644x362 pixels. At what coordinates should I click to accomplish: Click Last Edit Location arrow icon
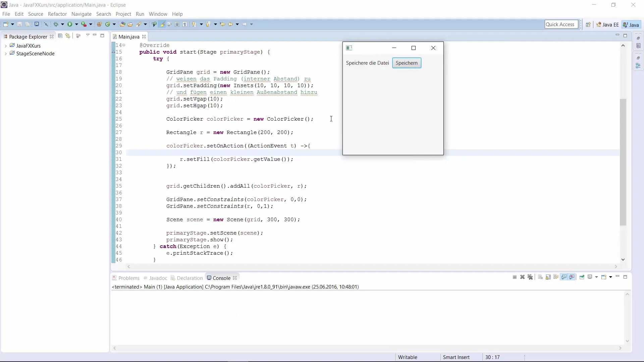coord(222,24)
